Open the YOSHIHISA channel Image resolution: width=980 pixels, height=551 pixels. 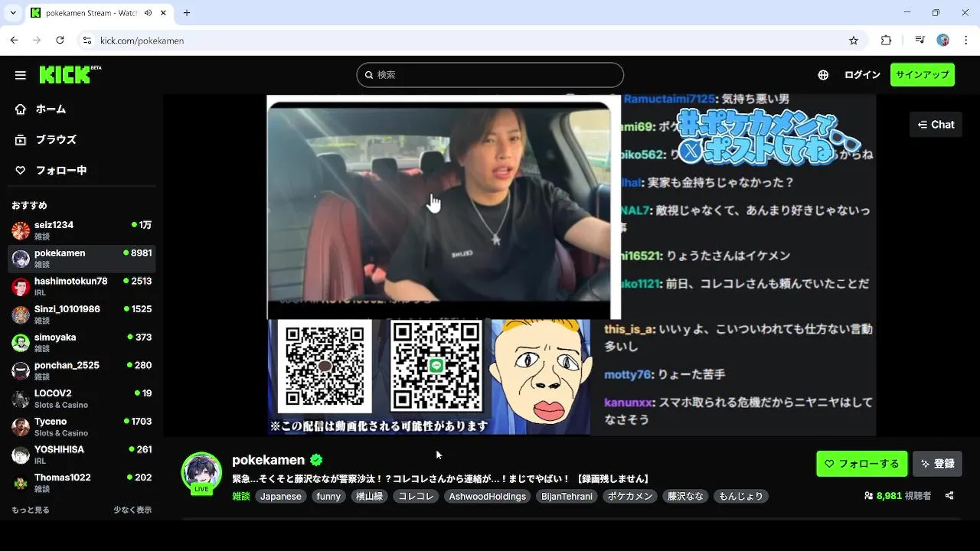(x=81, y=455)
